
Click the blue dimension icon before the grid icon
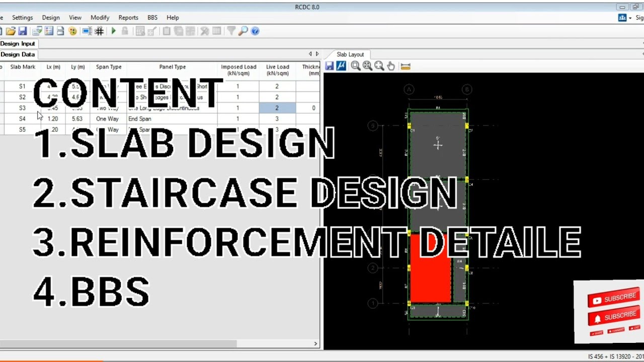coord(87,31)
